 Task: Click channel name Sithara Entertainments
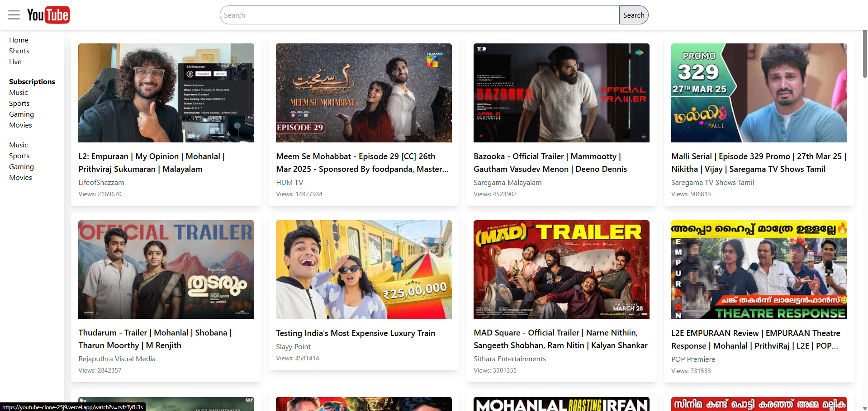click(x=510, y=359)
